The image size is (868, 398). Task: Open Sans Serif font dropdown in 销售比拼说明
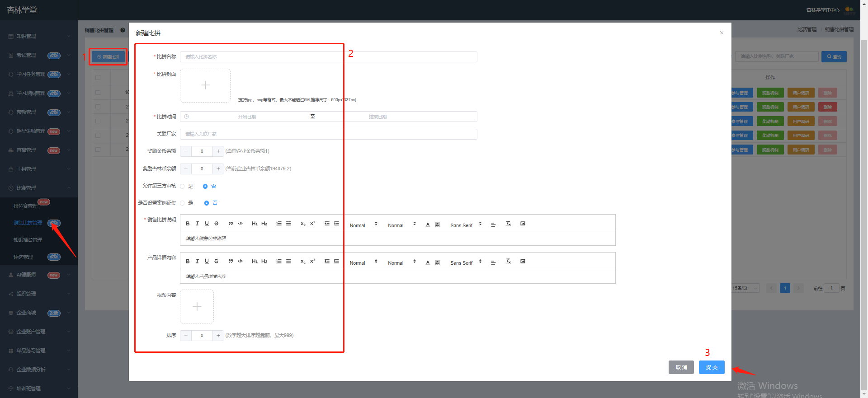(466, 225)
